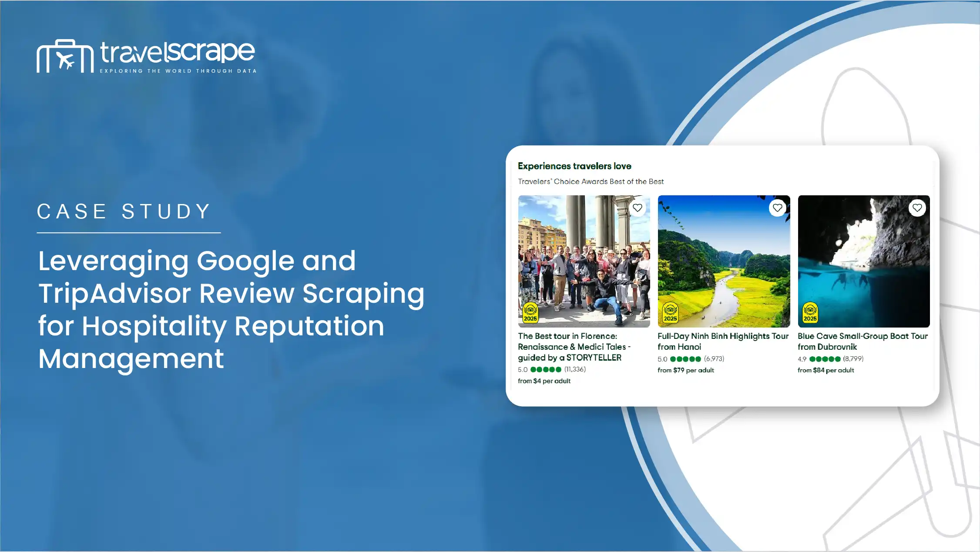980x552 pixels.
Task: Click the CASE STUDY heading
Action: 124,212
